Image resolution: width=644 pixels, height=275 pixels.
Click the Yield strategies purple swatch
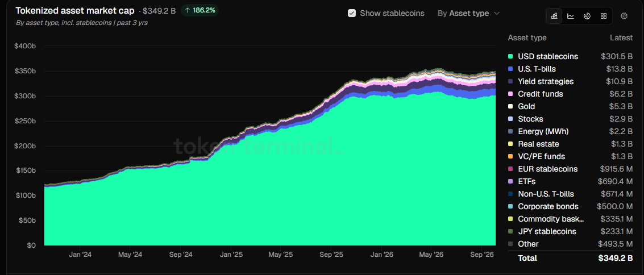pos(510,82)
